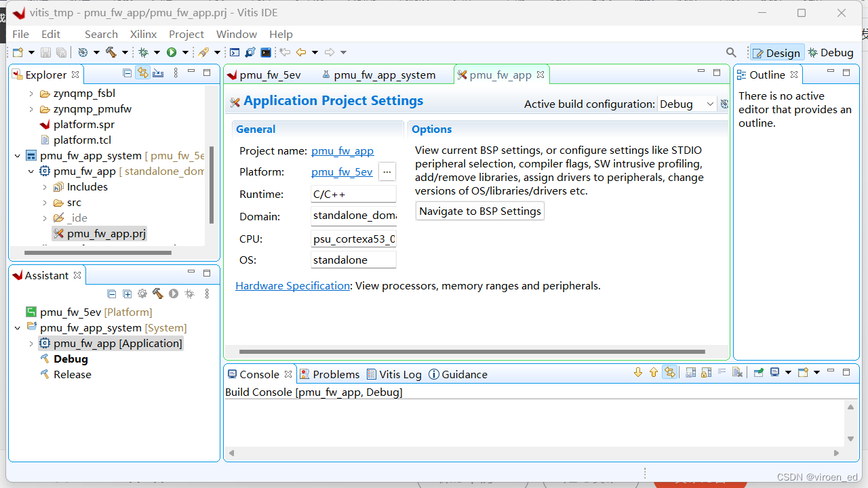Click the Debug bug icon in the main toolbar
Screen dimensions: 868x488
click(x=143, y=52)
